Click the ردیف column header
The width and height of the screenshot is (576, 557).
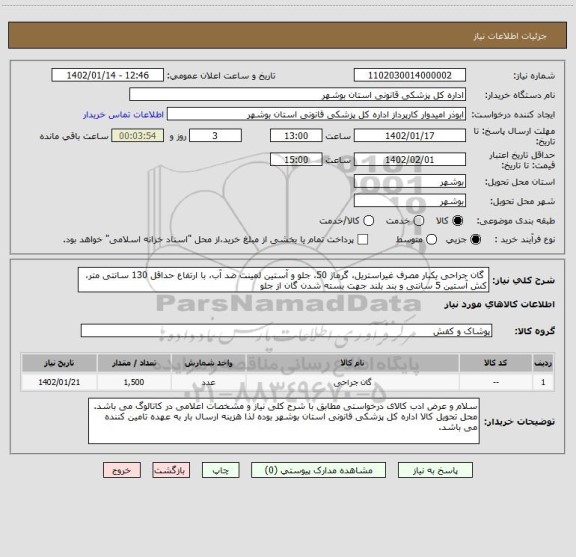tap(543, 363)
